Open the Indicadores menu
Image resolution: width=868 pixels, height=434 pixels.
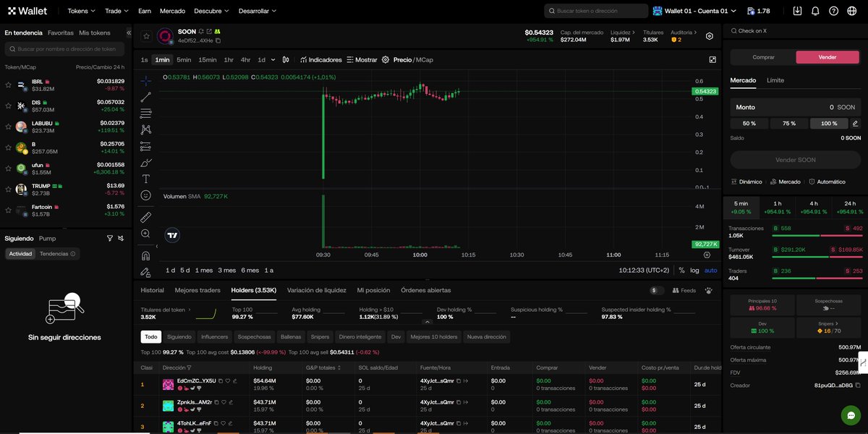point(320,60)
